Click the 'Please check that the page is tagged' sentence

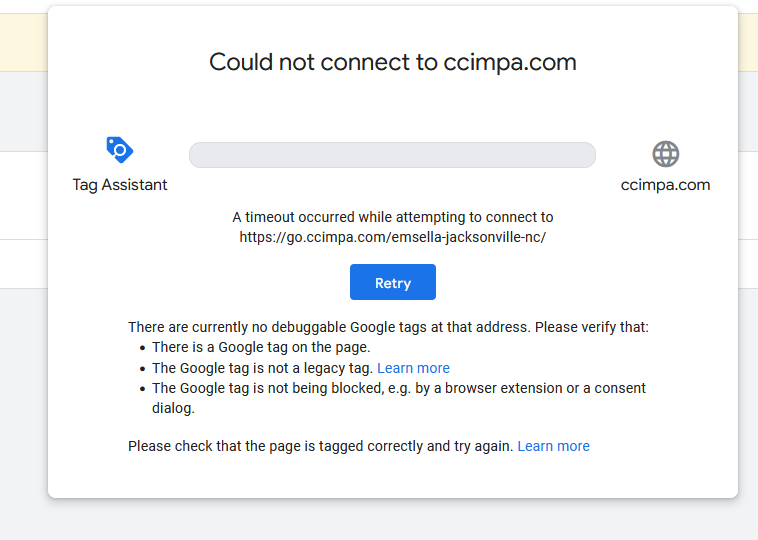320,446
